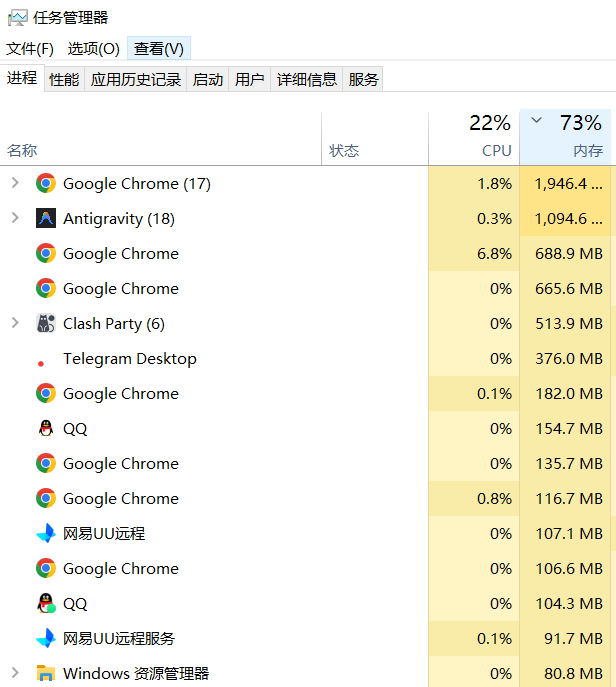
Task: Click the Task Manager title bar icon
Action: (17, 18)
